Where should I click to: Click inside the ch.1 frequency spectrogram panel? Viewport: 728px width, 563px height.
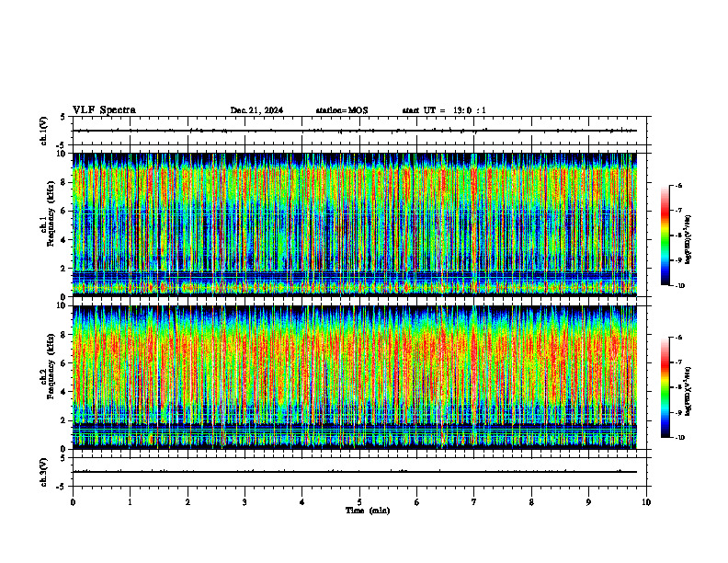tap(355, 224)
